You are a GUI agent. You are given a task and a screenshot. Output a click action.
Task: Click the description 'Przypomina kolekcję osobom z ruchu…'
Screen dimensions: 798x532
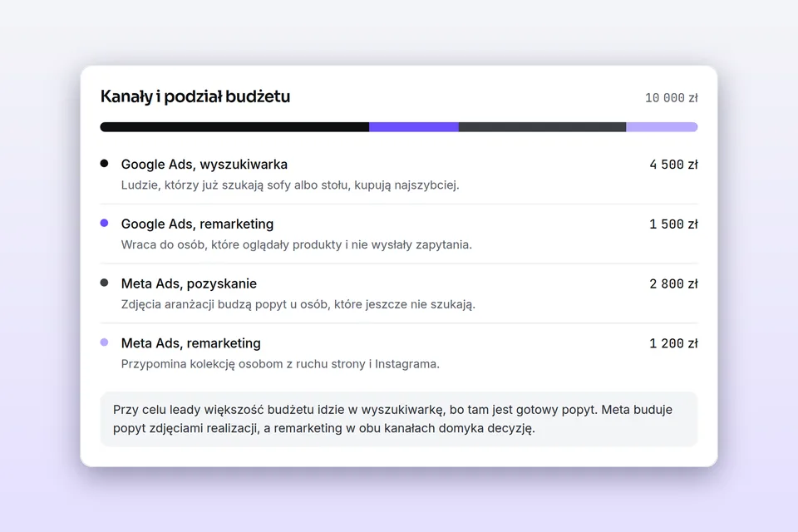280,364
